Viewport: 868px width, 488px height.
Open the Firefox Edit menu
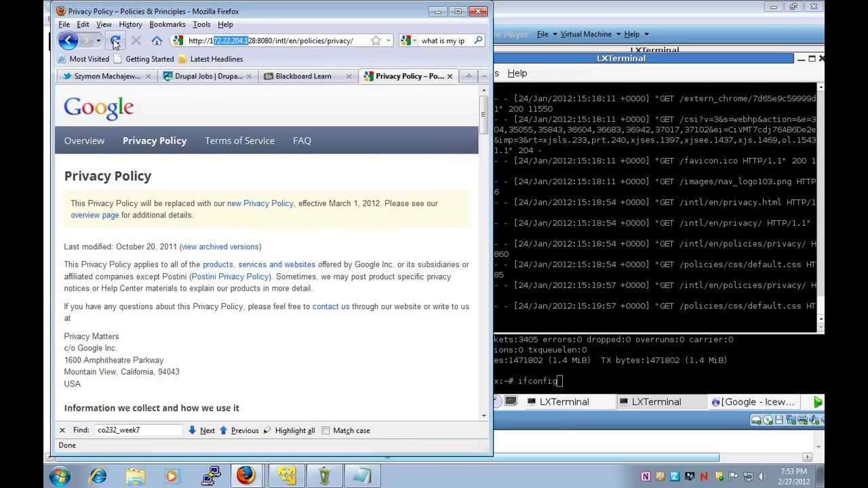click(83, 24)
